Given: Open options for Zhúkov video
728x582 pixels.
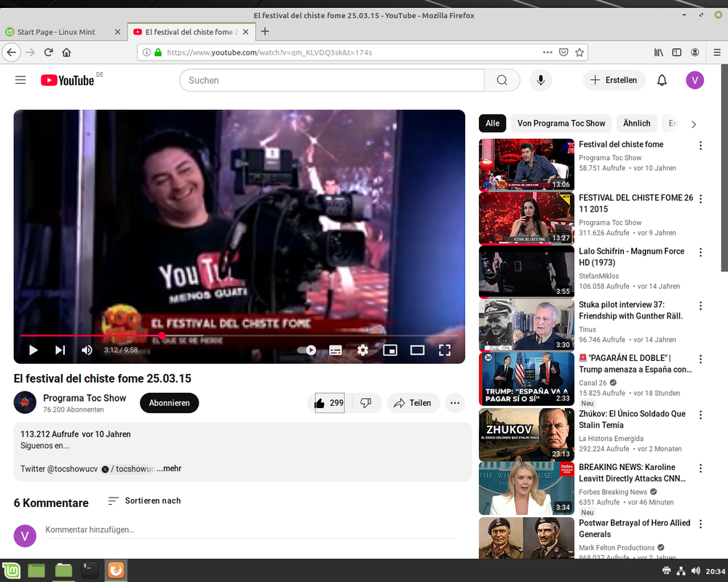Looking at the screenshot, I should click(x=700, y=415).
